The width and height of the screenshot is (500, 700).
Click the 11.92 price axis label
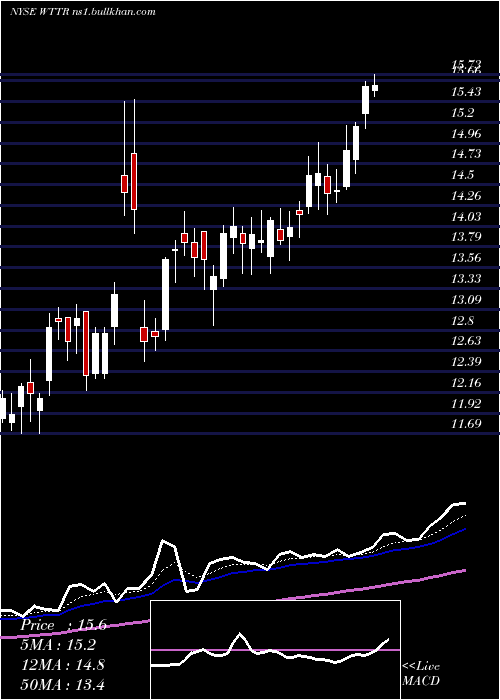466,404
